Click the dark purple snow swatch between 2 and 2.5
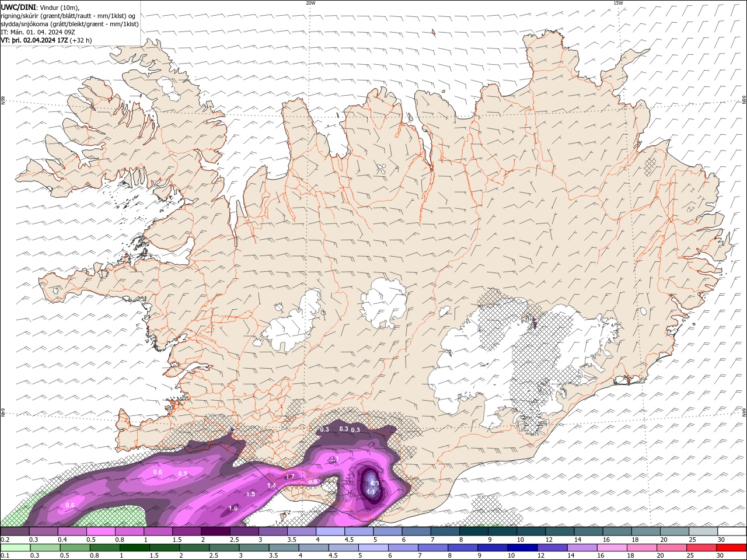Viewport: 747px width, 560px height. (x=215, y=531)
